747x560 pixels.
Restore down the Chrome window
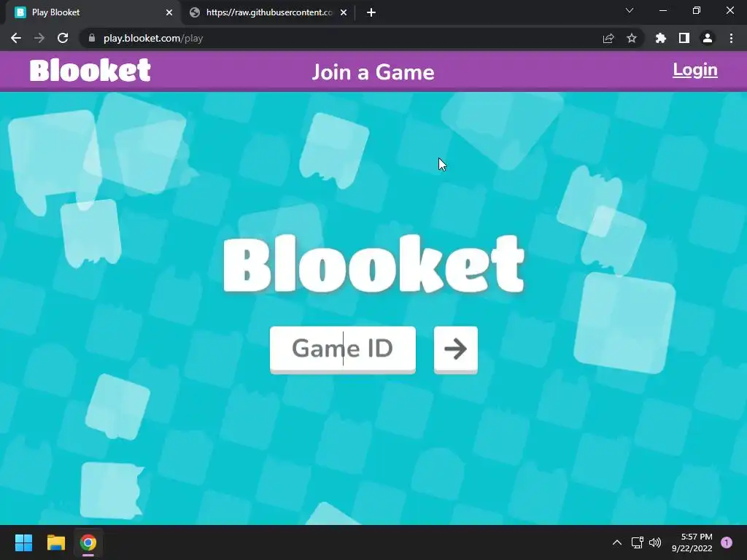click(697, 10)
